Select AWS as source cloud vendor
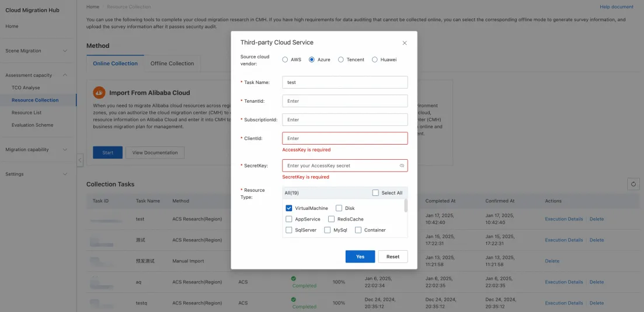 pyautogui.click(x=285, y=59)
